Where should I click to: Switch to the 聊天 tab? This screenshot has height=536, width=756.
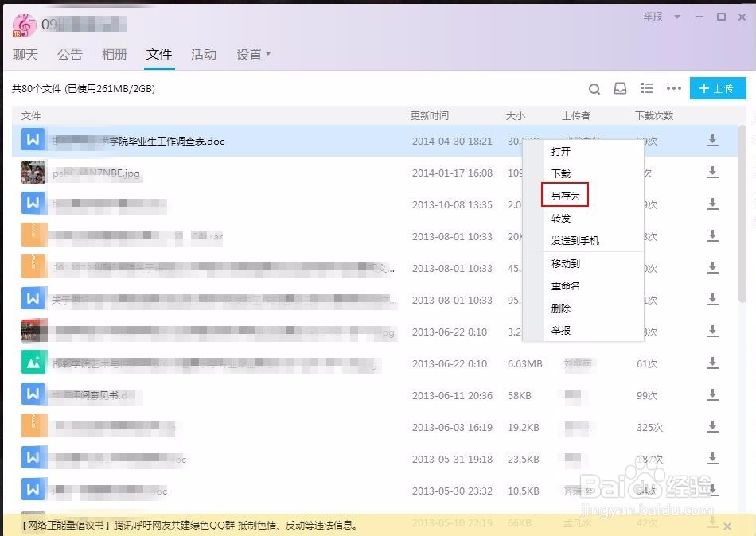coord(25,55)
